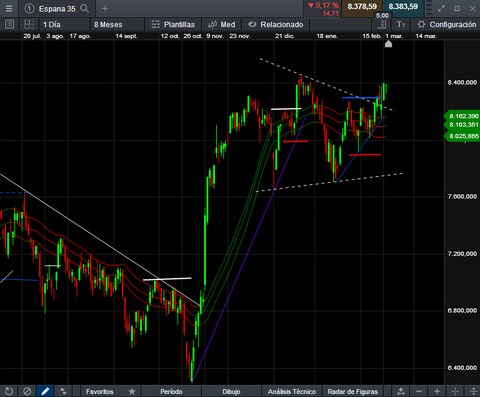Click the time axis marker near 1 mar.
The image size is (480, 397).
388,44
